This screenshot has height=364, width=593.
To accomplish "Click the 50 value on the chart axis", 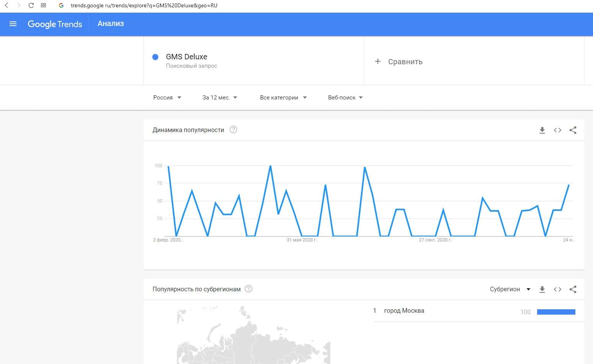I will coord(160,201).
